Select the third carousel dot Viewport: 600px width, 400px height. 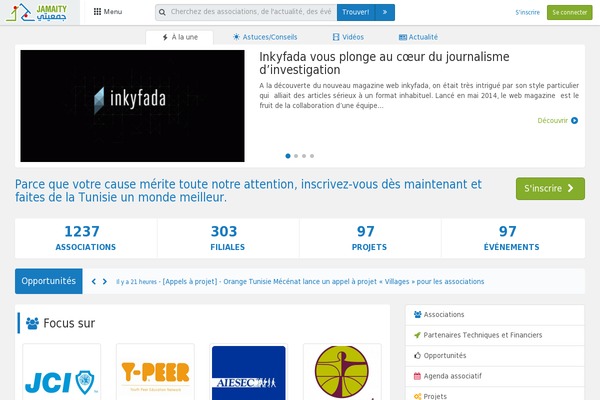click(x=304, y=156)
